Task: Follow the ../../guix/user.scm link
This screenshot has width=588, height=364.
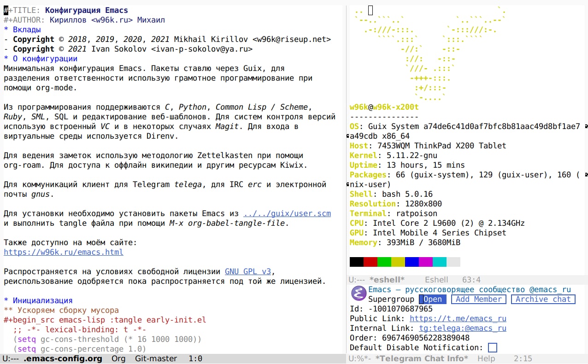Action: click(287, 213)
